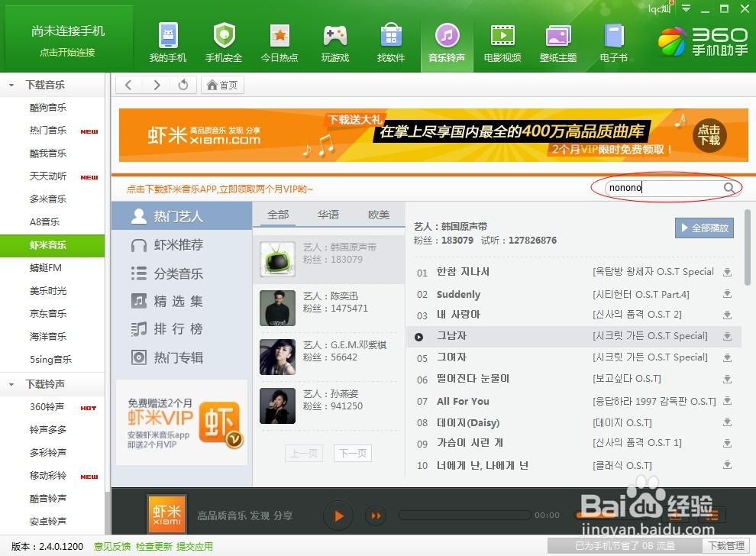
Task: Click the 检查更新 link
Action: 153,546
